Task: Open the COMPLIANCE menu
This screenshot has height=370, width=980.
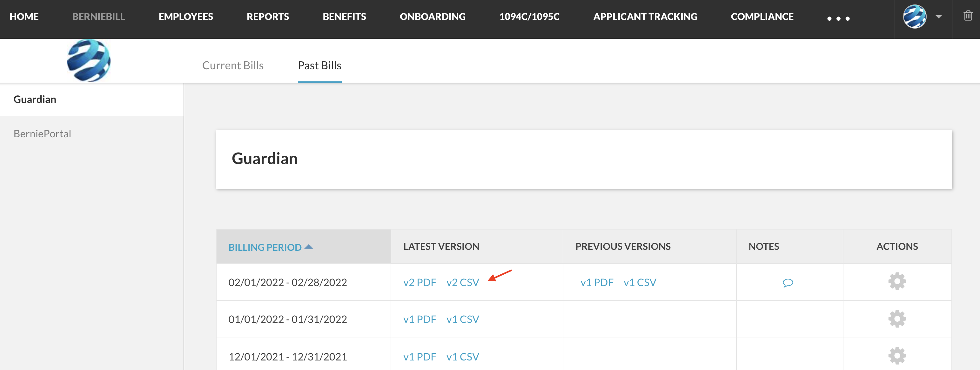Action: [762, 17]
